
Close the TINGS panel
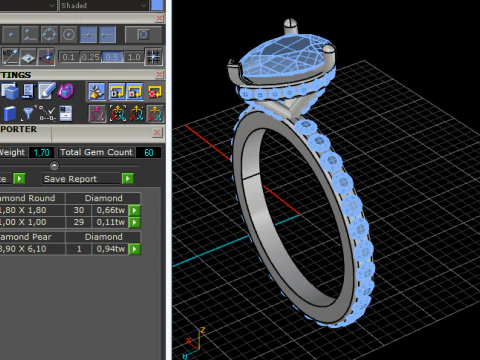159,74
